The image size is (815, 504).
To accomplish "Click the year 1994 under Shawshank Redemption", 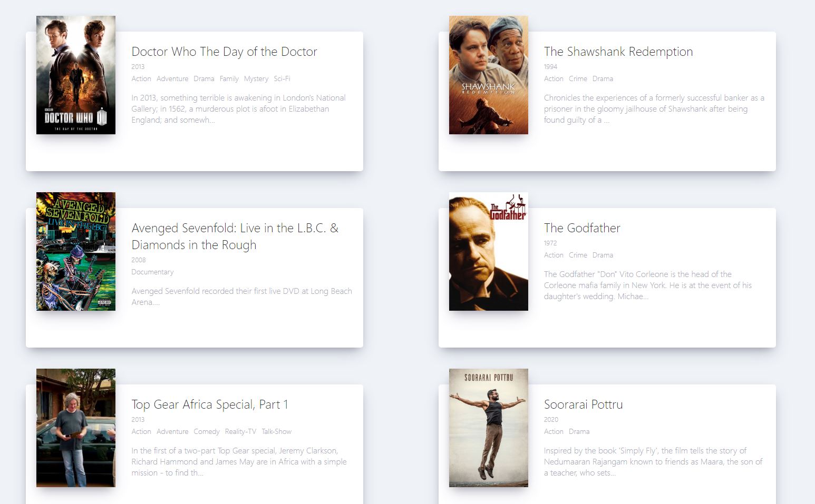I will [550, 66].
